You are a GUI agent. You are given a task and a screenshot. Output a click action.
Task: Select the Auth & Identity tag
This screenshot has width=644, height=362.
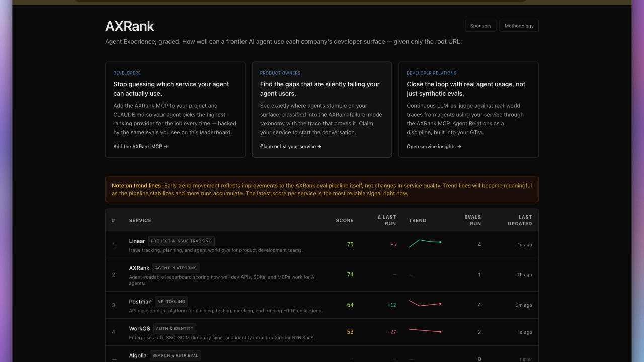coord(175,328)
